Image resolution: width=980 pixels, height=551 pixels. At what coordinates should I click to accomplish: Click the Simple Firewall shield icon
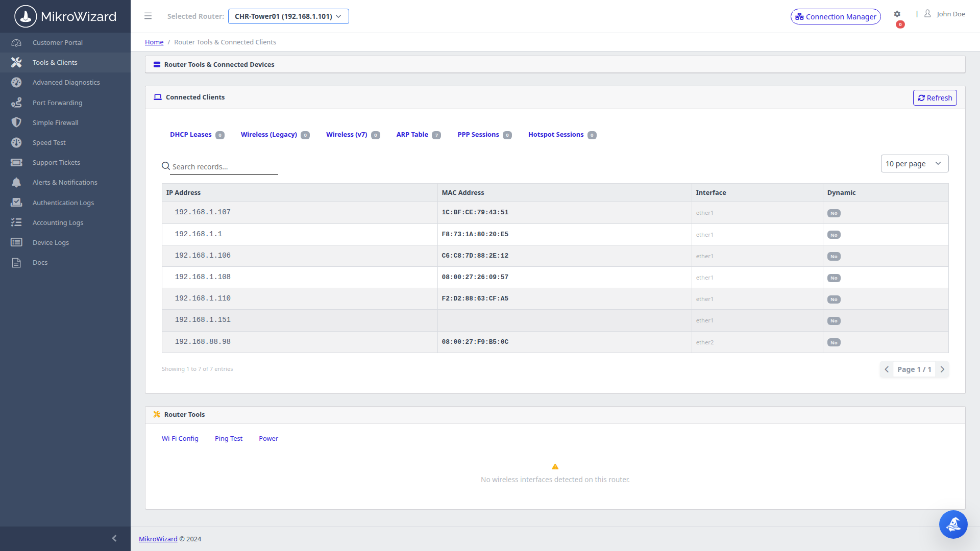[x=16, y=122]
